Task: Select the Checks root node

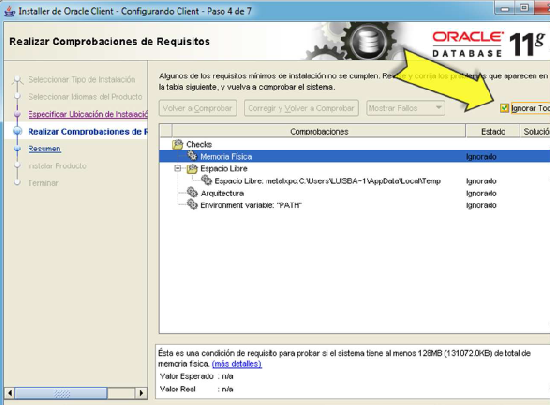Action: click(x=199, y=144)
